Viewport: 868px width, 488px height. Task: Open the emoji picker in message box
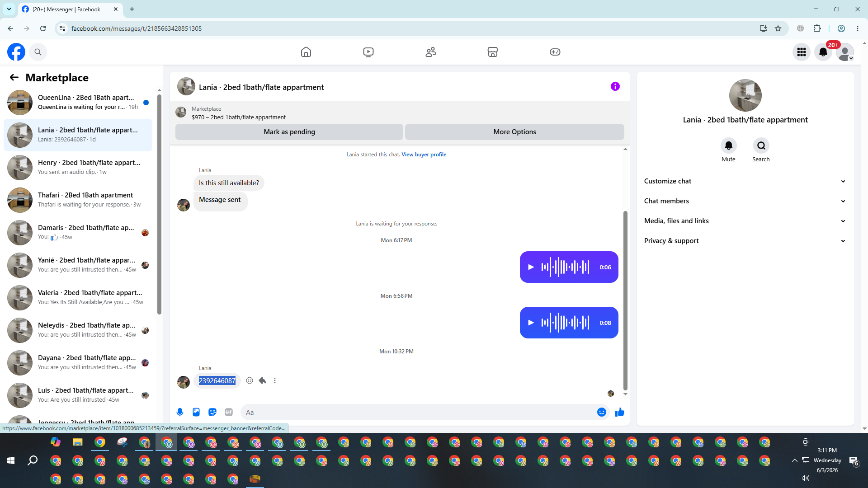tap(601, 412)
